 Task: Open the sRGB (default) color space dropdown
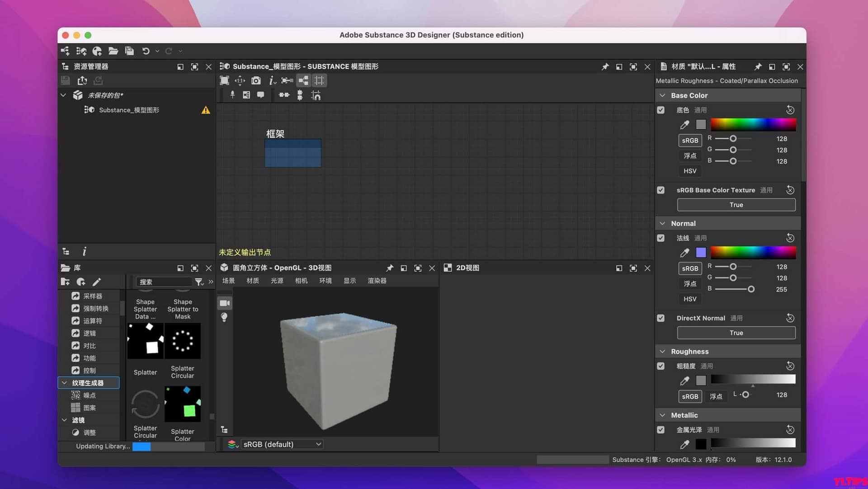click(x=282, y=444)
